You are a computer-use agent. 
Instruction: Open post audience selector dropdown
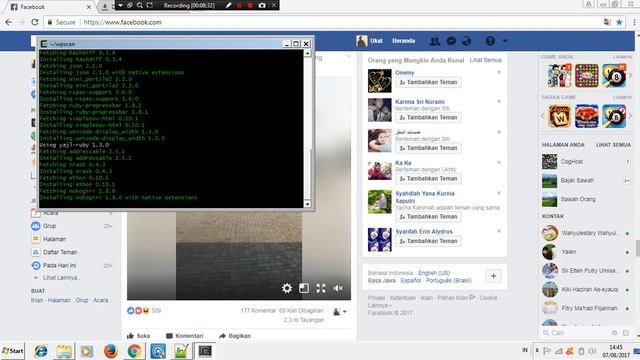click(340, 311)
